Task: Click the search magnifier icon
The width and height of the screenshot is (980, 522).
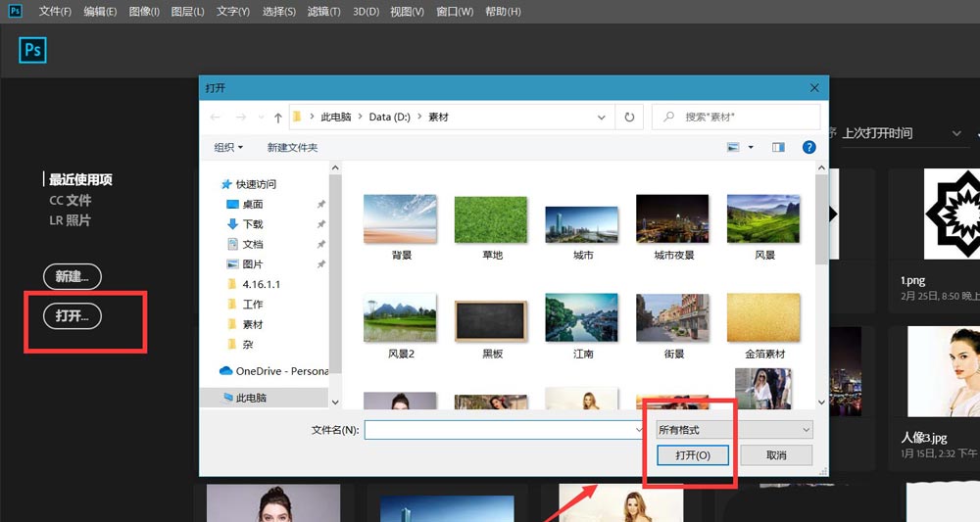Action: (x=668, y=117)
